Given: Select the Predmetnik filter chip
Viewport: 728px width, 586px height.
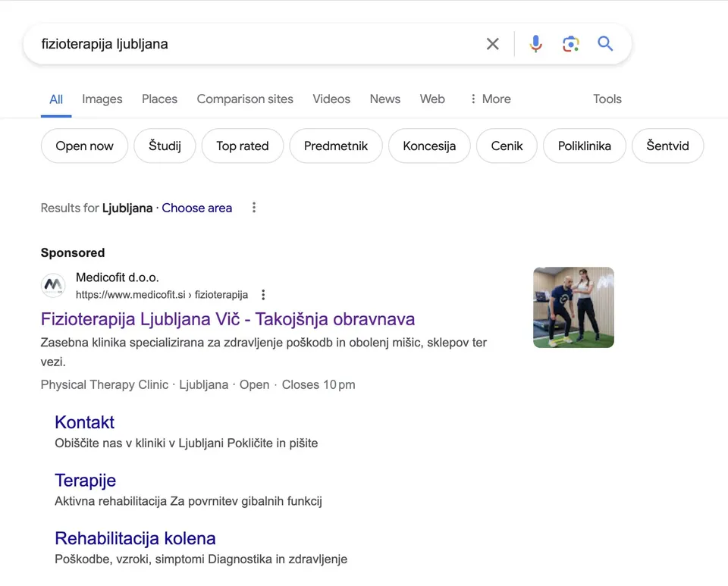Looking at the screenshot, I should 336,146.
